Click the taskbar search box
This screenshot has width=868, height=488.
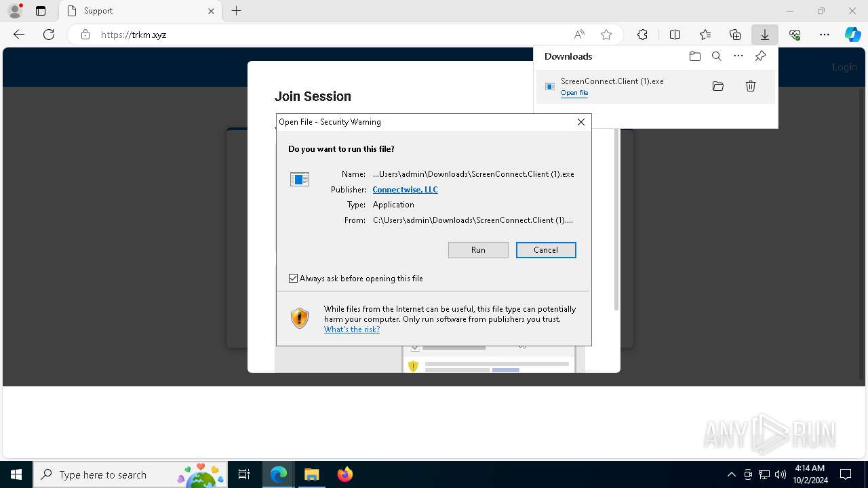tap(131, 474)
